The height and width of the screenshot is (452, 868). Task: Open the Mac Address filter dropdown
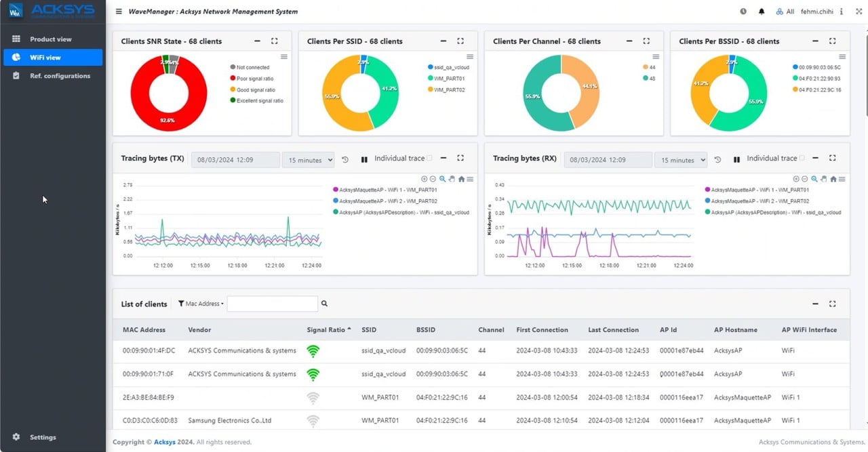coord(201,304)
